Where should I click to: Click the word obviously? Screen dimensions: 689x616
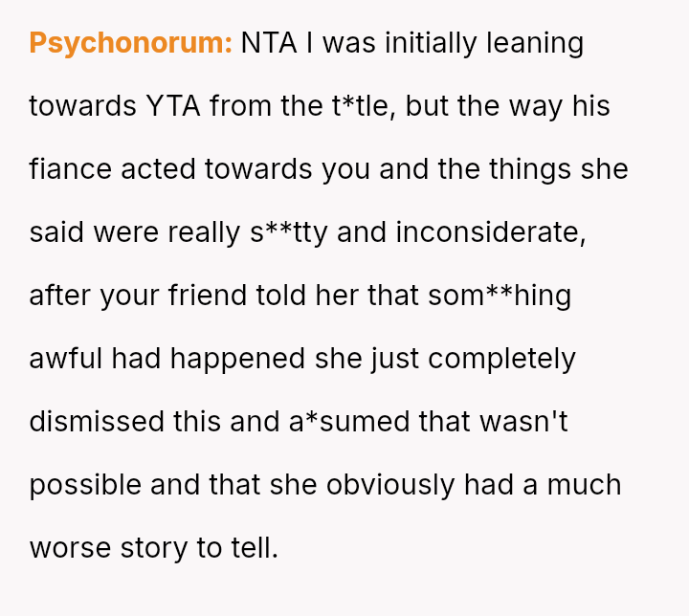pyautogui.click(x=390, y=485)
